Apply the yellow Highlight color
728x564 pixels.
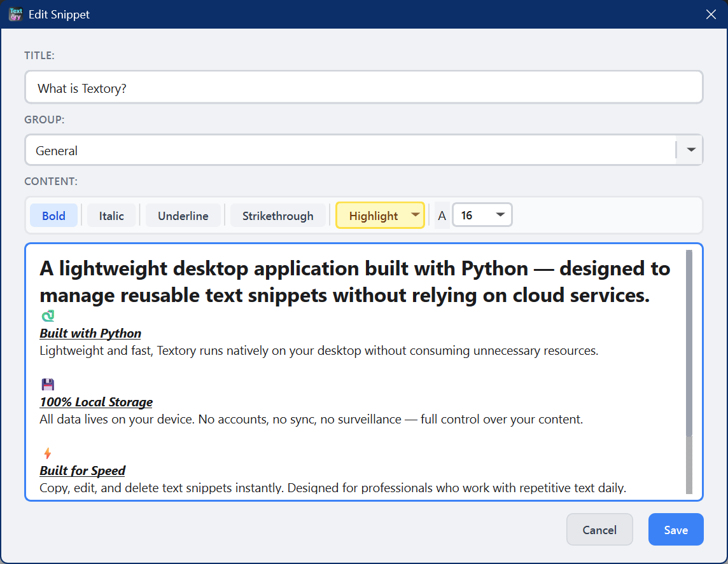point(373,216)
